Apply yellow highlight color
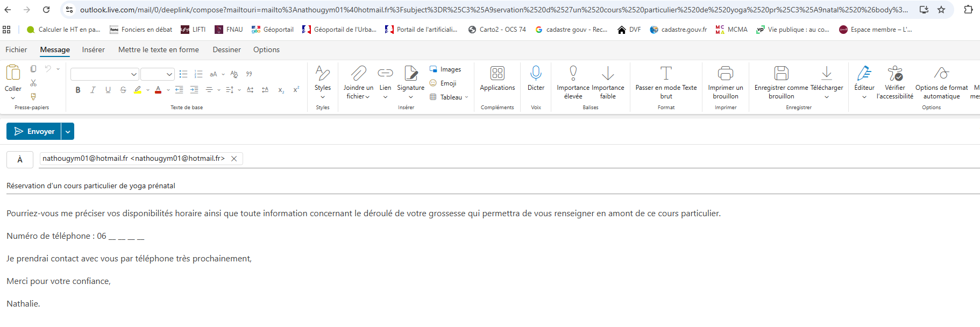This screenshot has width=980, height=327. (138, 90)
